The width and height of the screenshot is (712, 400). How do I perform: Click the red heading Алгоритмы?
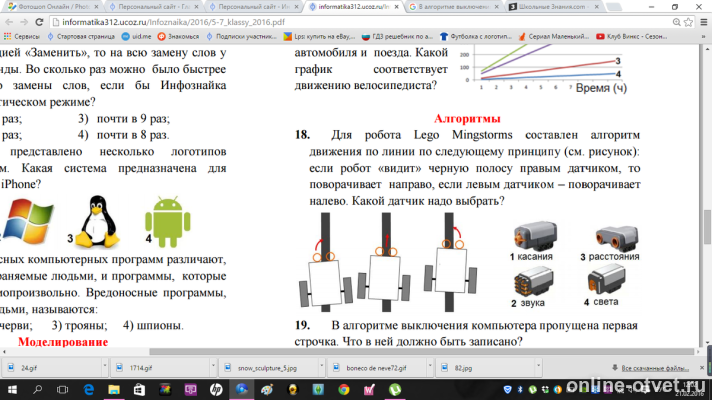point(467,119)
